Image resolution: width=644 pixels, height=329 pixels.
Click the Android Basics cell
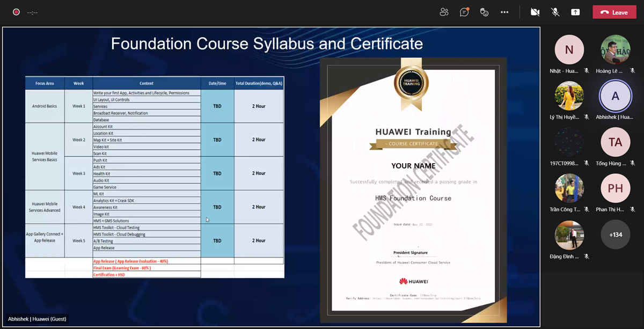(x=45, y=106)
